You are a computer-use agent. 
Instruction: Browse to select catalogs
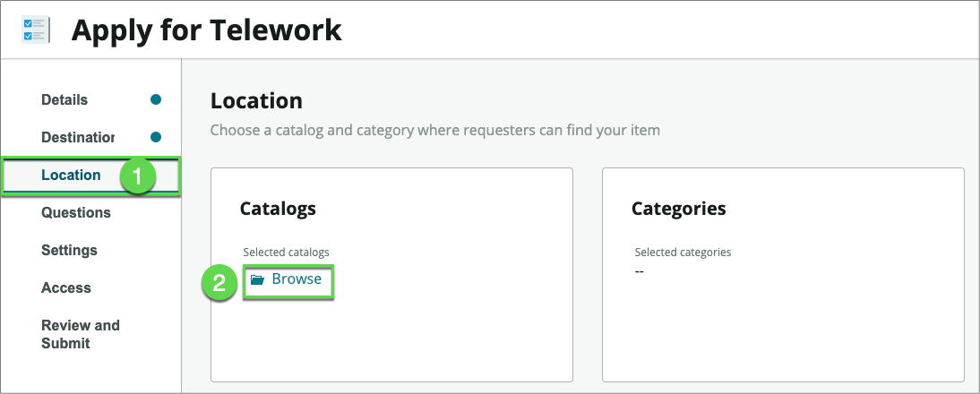[x=297, y=279]
